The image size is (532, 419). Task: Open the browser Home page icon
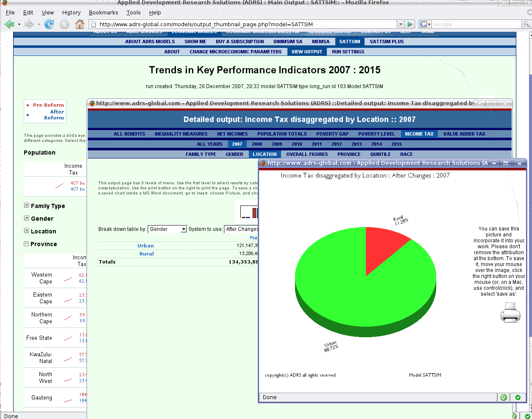pos(79,24)
